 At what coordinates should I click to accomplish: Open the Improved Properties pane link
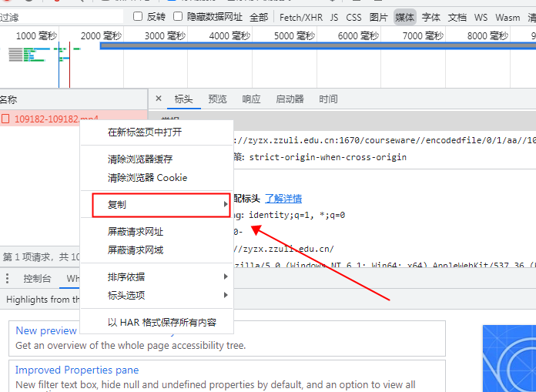(x=77, y=370)
